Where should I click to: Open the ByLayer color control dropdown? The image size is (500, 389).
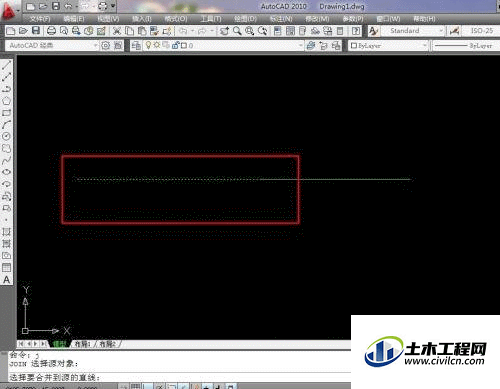click(388, 45)
